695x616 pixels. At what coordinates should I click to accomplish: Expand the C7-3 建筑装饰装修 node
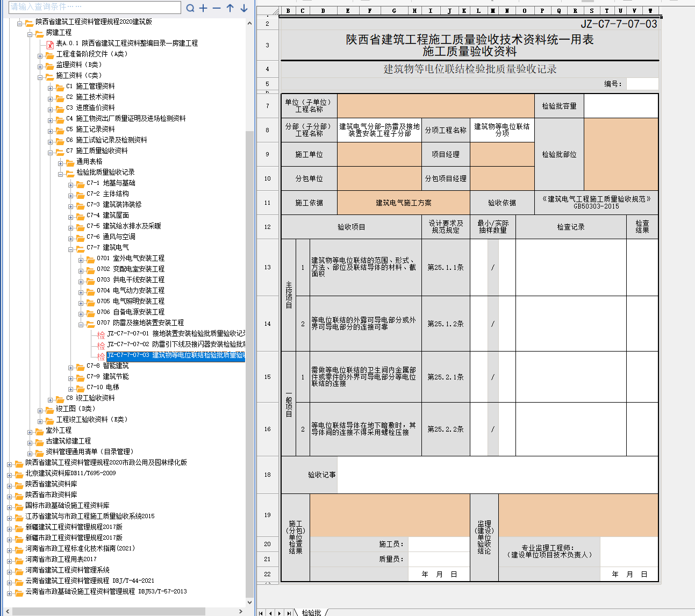(70, 206)
